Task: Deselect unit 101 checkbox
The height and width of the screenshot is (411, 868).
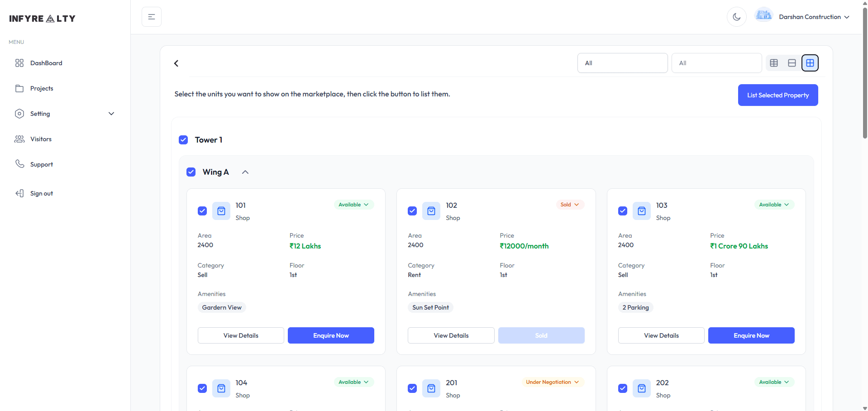Action: (x=202, y=211)
